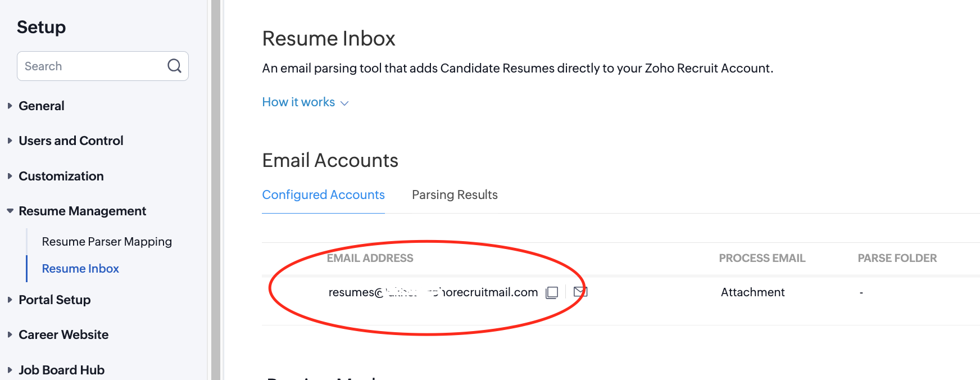Focus the Setup search input field
This screenshot has width=980, height=380.
pos(93,66)
